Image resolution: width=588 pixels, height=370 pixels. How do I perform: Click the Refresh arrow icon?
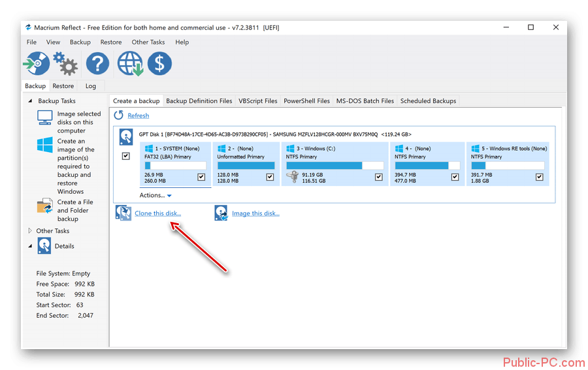pyautogui.click(x=119, y=116)
